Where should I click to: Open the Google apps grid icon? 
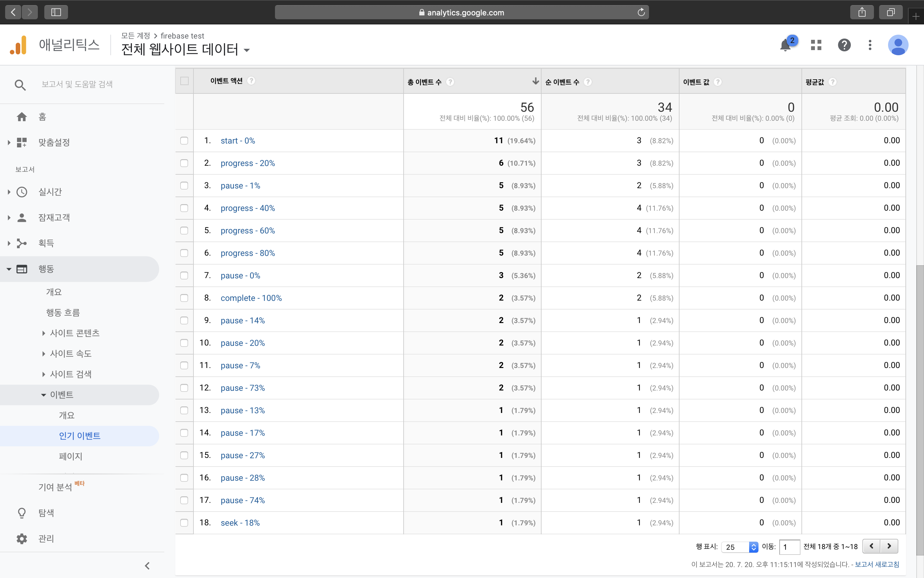[816, 45]
